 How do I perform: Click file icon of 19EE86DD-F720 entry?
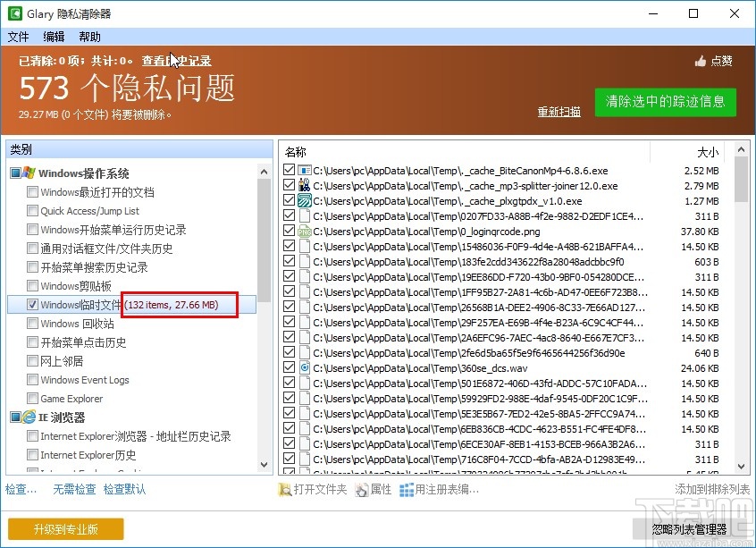pos(304,276)
